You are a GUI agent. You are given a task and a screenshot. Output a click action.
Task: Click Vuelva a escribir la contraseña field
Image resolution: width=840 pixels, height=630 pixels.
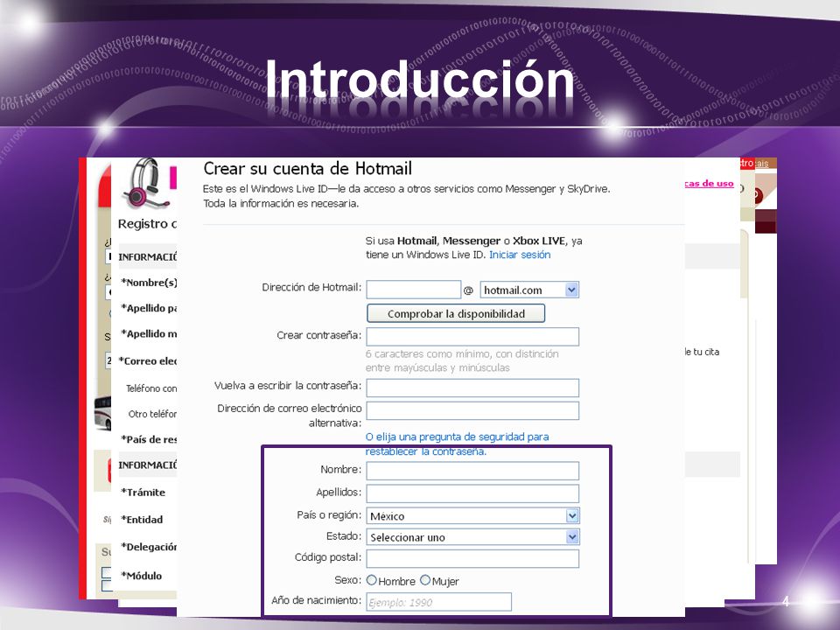[472, 388]
